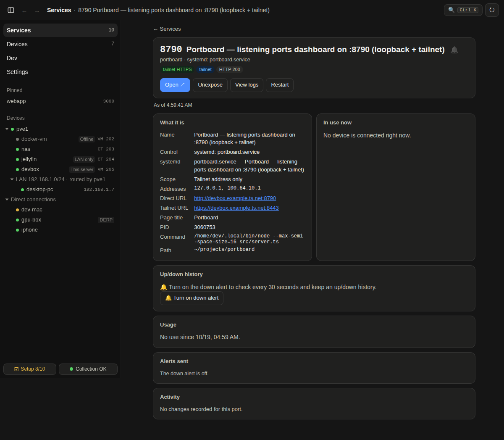
Task: Click the Offline badge on docker-vm
Action: coord(87,139)
